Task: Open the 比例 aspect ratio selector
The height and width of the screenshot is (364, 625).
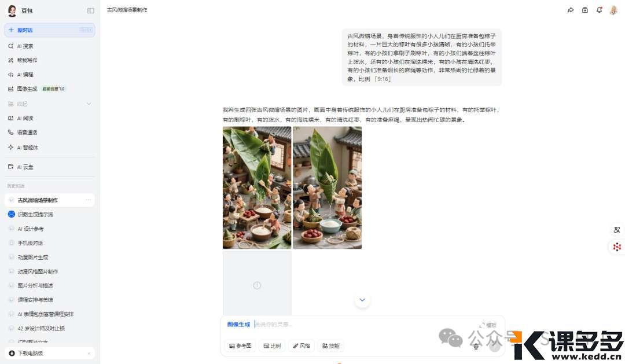Action: pos(272,345)
